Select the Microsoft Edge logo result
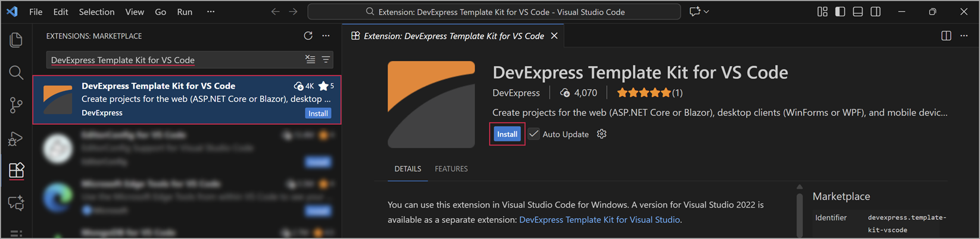 (x=58, y=197)
